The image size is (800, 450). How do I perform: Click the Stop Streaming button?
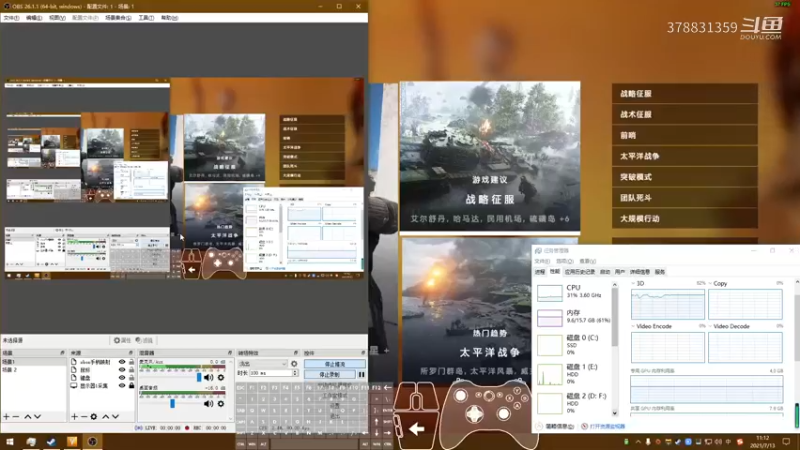(x=335, y=364)
